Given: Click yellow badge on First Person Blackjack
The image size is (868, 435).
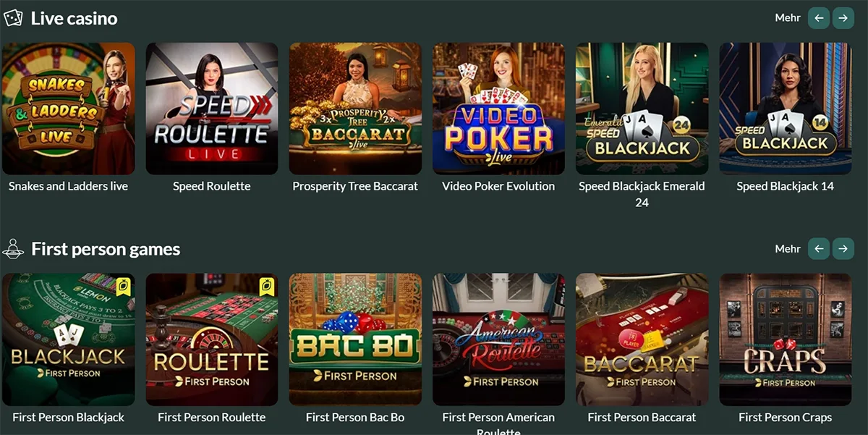Looking at the screenshot, I should [123, 287].
